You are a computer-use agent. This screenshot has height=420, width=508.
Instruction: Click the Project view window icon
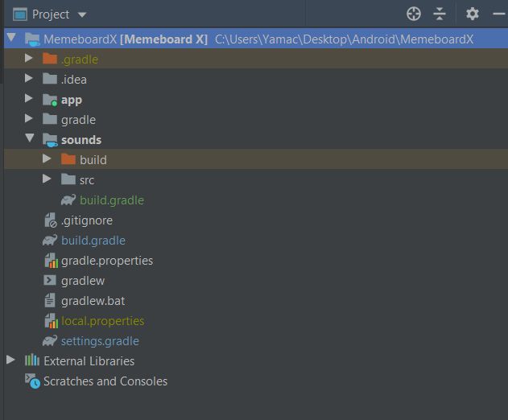point(20,14)
